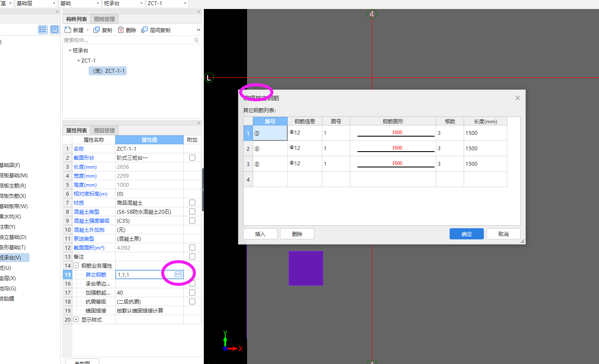The height and width of the screenshot is (364, 599).
Task: Click the 插入 button in dialog
Action: (260, 234)
